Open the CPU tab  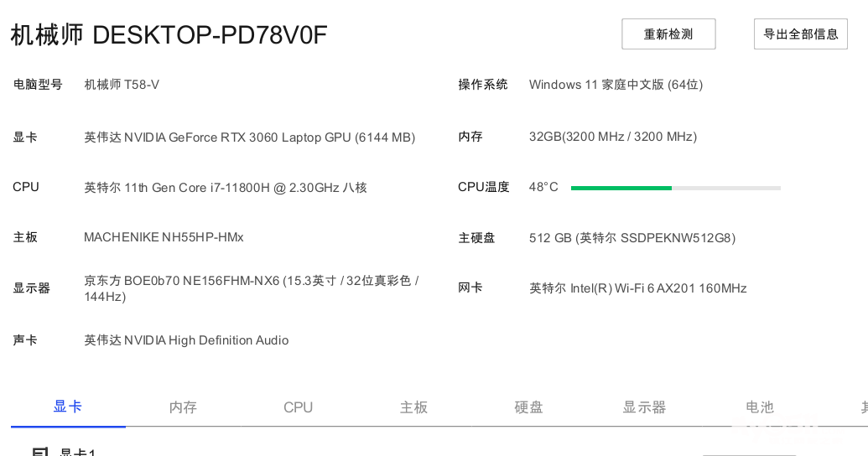298,407
